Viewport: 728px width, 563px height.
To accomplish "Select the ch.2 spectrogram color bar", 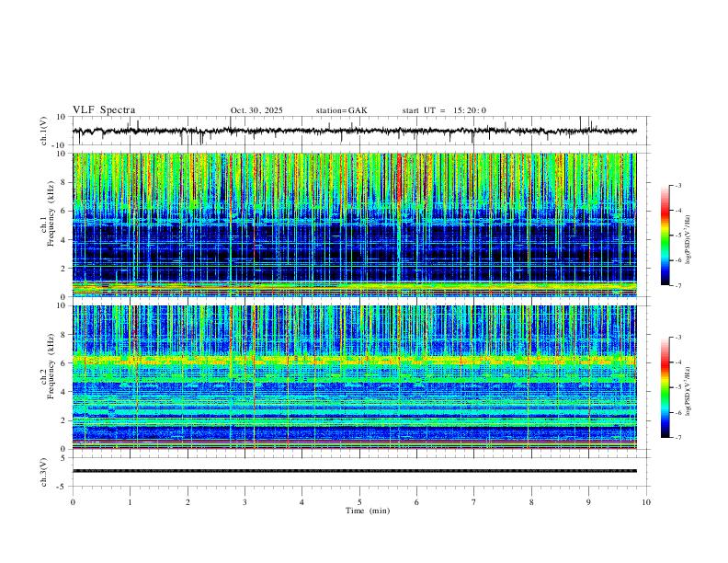I will point(665,387).
